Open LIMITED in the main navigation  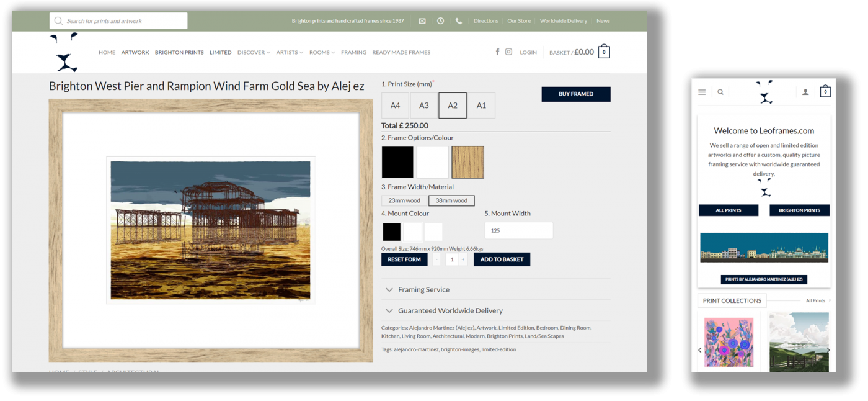(x=220, y=53)
